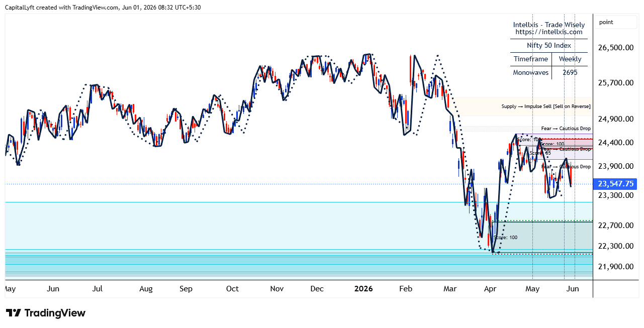Click the 22,700.00 price axis label
Image resolution: width=644 pixels, height=328 pixels.
(615, 226)
